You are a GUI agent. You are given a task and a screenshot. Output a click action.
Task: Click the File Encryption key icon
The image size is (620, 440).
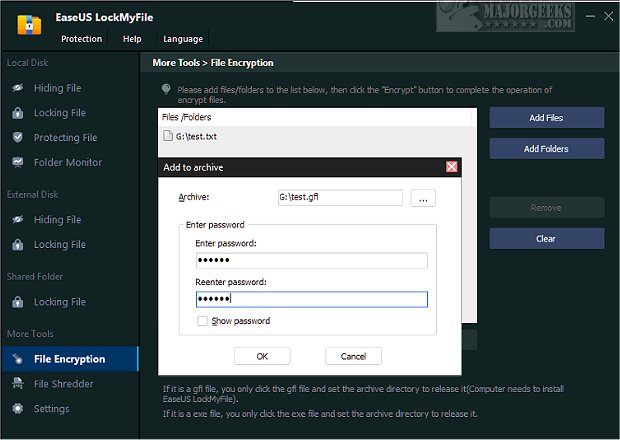(18, 359)
